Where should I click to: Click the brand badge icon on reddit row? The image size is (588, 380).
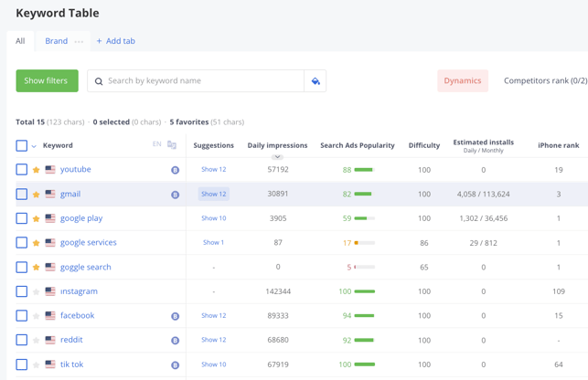[176, 341]
